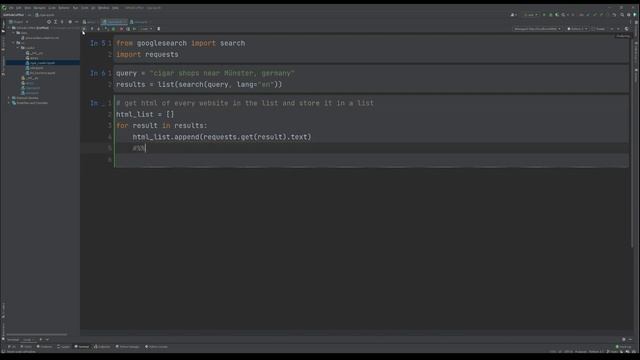Open the Event Log in the status bar
The height and width of the screenshot is (360, 640).
624,347
